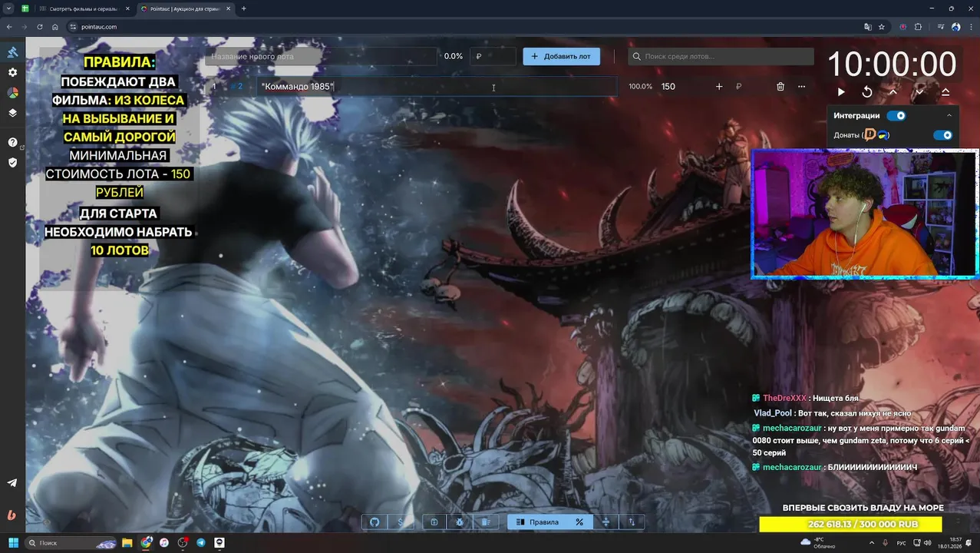Open the Windows Start menu
Image resolution: width=980 pixels, height=553 pixels.
point(13,543)
